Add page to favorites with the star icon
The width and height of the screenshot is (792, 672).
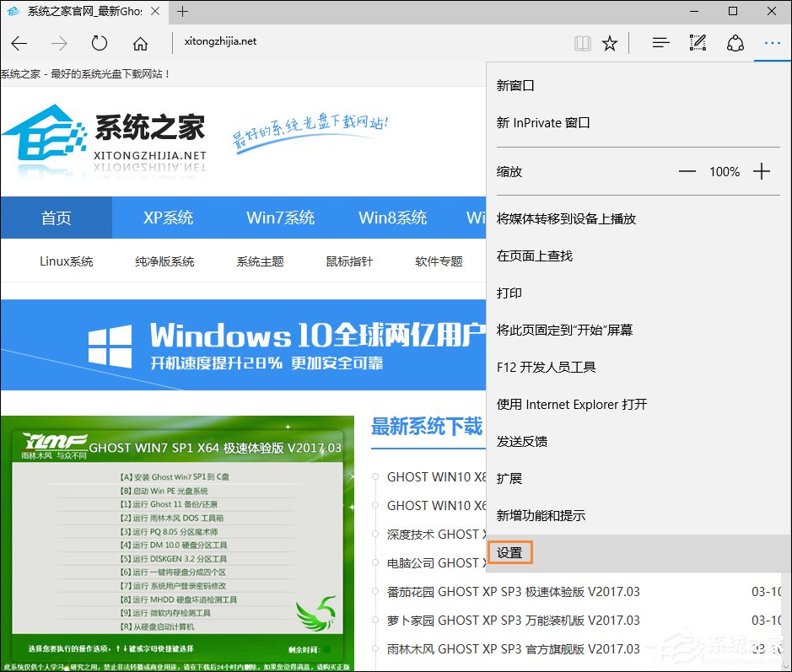point(610,43)
